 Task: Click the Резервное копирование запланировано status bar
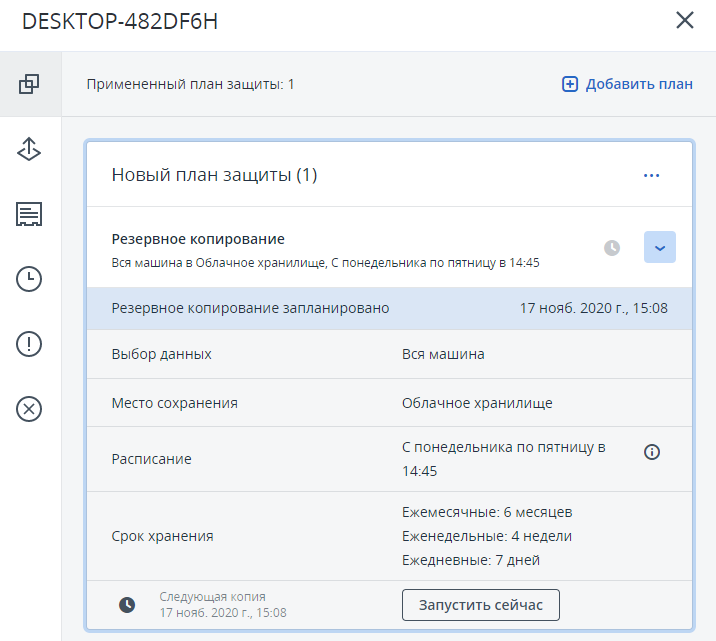389,308
